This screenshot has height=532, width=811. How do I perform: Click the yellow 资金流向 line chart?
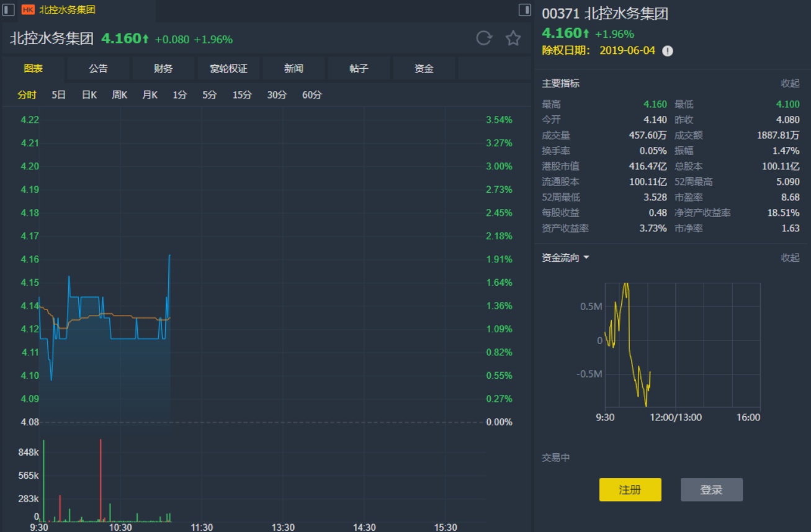(627, 345)
